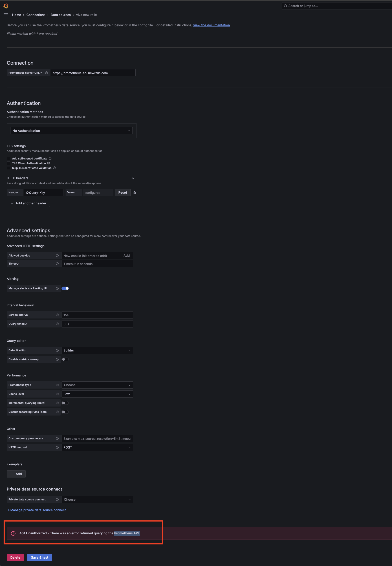Click info icon for Scrape interval
Screen dimensions: 392x566
coord(57,315)
